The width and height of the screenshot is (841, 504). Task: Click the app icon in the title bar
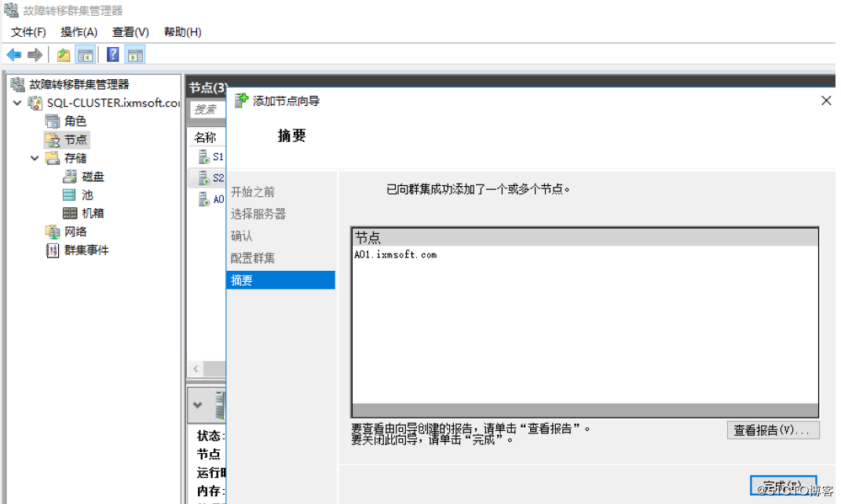pos(11,10)
